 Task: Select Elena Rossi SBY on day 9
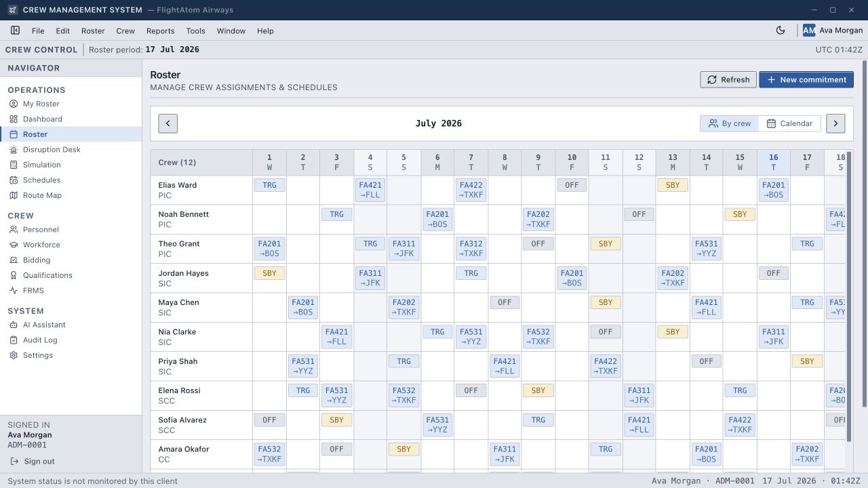538,390
